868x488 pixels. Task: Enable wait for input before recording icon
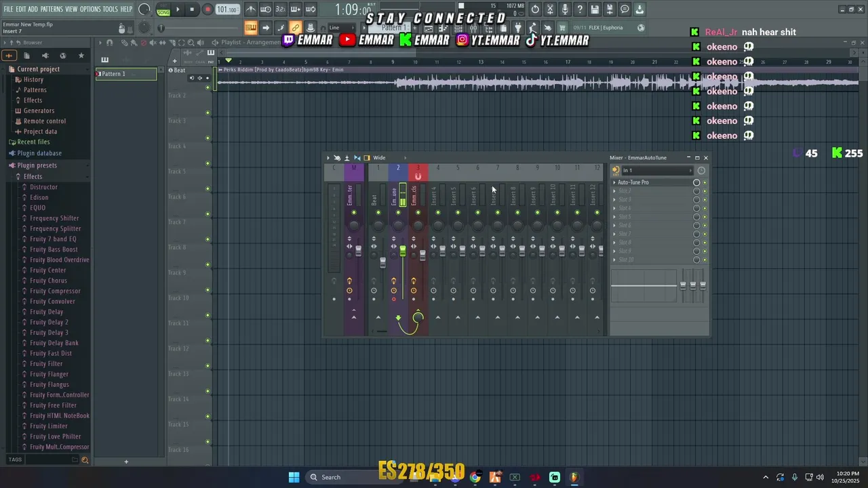pyautogui.click(x=266, y=9)
